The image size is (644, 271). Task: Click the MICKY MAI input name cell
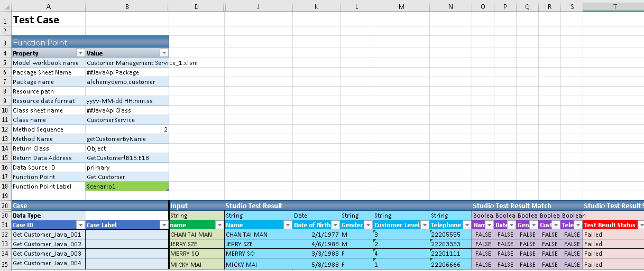[x=196, y=264]
